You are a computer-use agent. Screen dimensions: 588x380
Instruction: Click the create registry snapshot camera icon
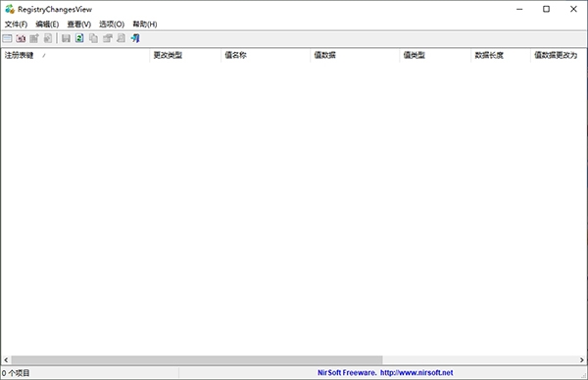pyautogui.click(x=21, y=38)
